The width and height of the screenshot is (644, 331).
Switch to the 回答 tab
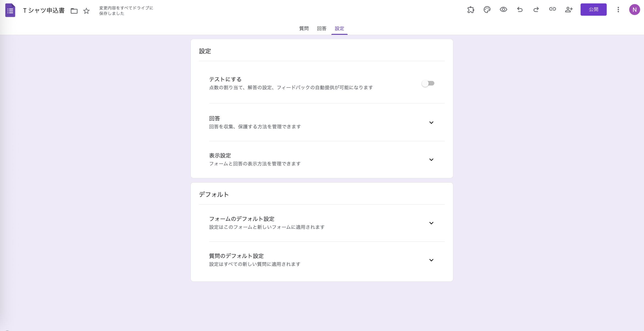(x=321, y=28)
